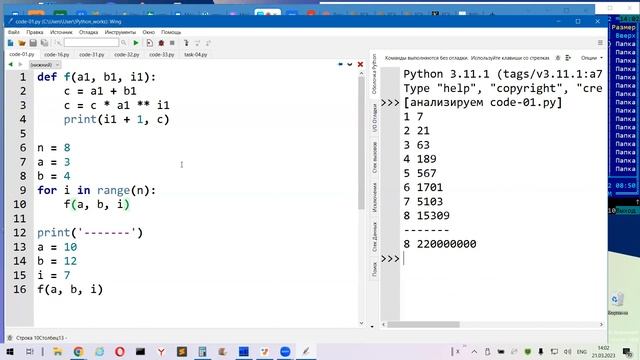This screenshot has height=360, width=640.
Task: Open the Правка menu
Action: (35, 32)
